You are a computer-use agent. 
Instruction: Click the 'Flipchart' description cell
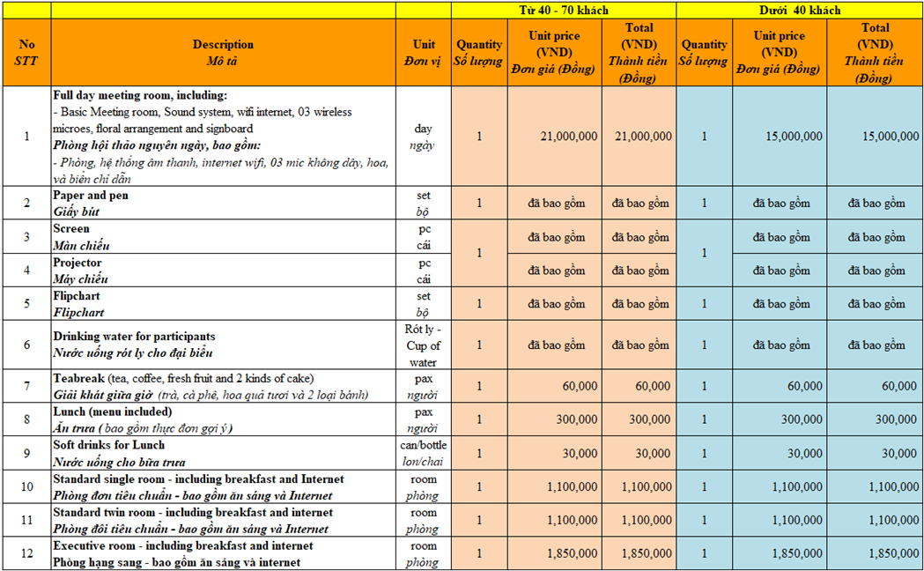coord(224,304)
